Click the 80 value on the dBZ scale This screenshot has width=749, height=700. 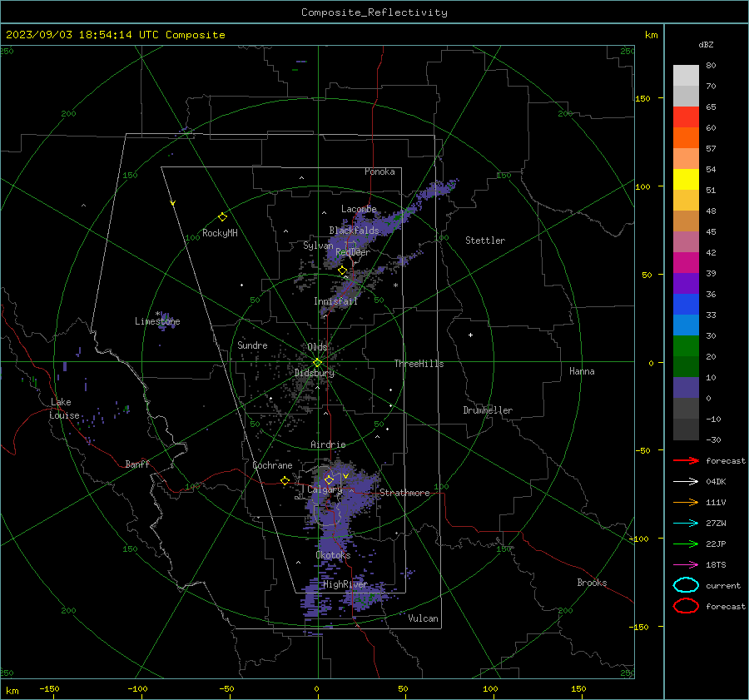coord(711,66)
